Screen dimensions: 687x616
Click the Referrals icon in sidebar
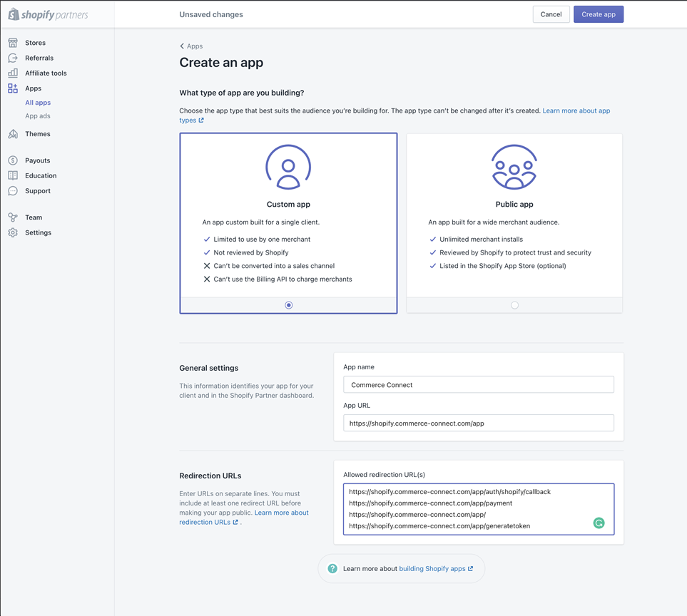click(x=13, y=58)
